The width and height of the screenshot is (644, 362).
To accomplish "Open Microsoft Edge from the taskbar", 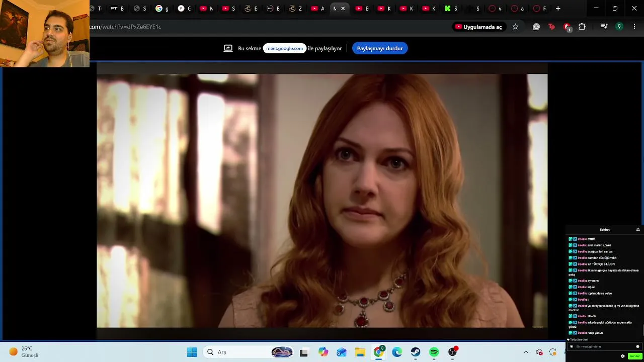I will [397, 352].
